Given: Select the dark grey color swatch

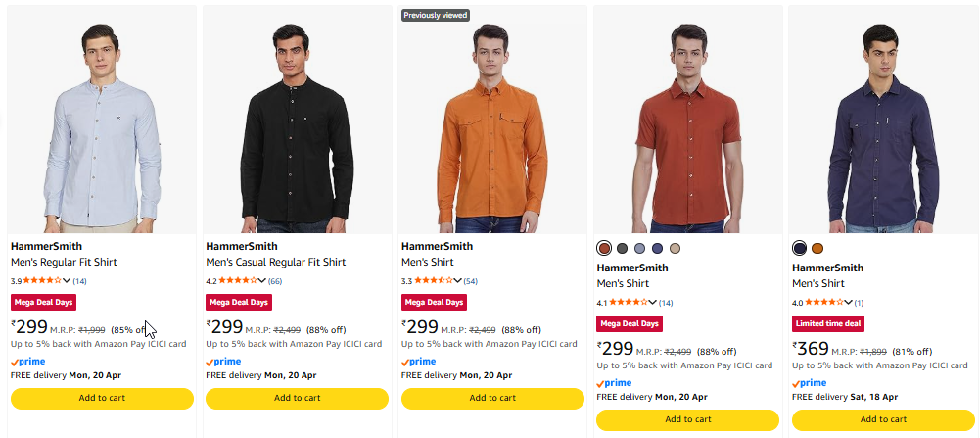Looking at the screenshot, I should [622, 248].
